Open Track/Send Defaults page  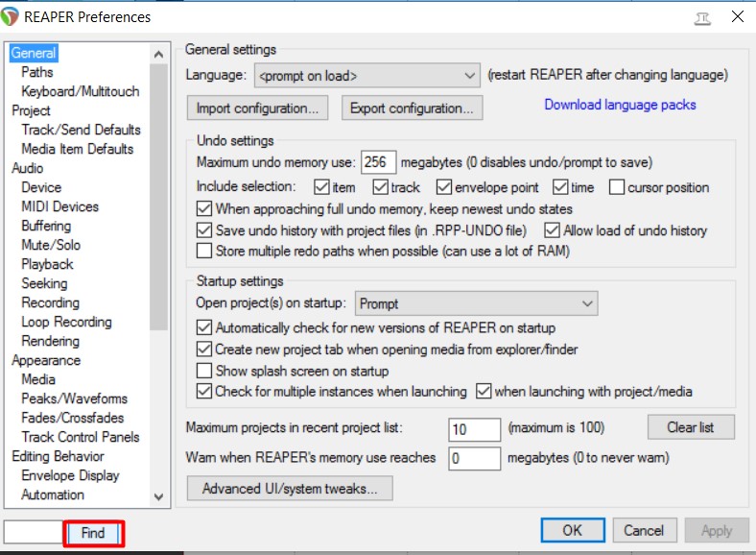(81, 130)
